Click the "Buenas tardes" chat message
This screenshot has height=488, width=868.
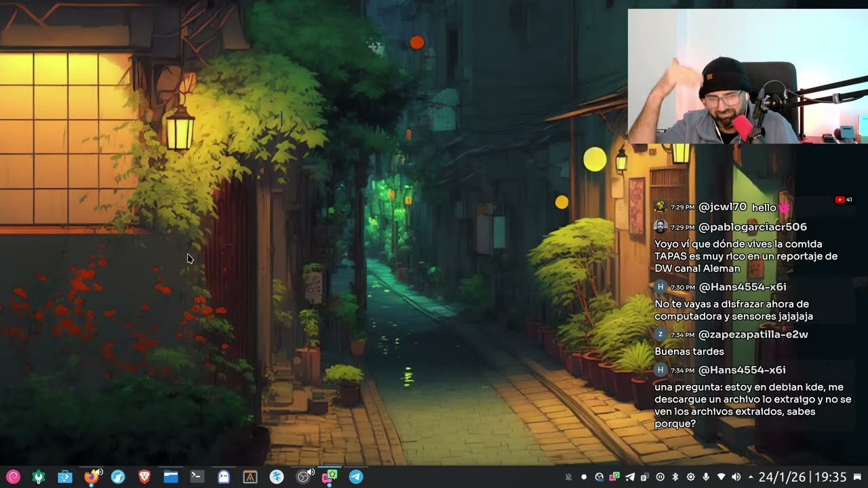coord(689,352)
